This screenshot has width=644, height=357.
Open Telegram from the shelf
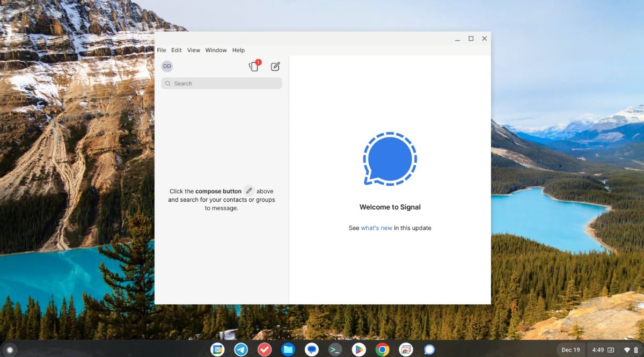[241, 349]
